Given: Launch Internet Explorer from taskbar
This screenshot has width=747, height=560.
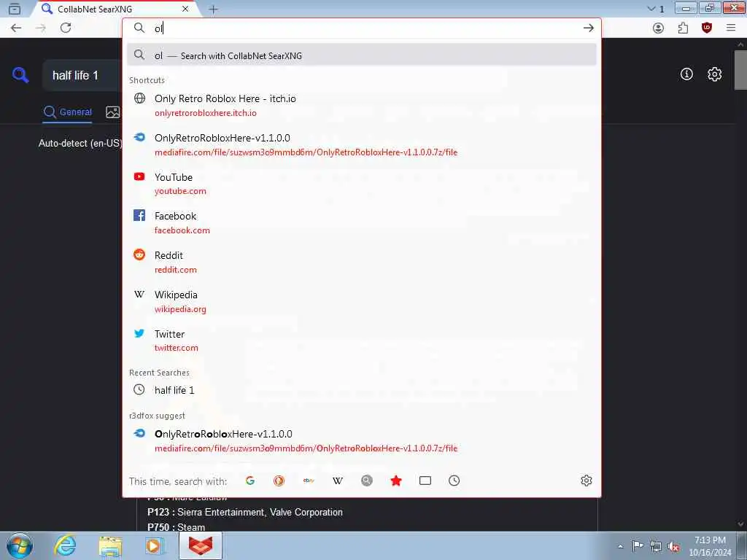Looking at the screenshot, I should pyautogui.click(x=65, y=545).
